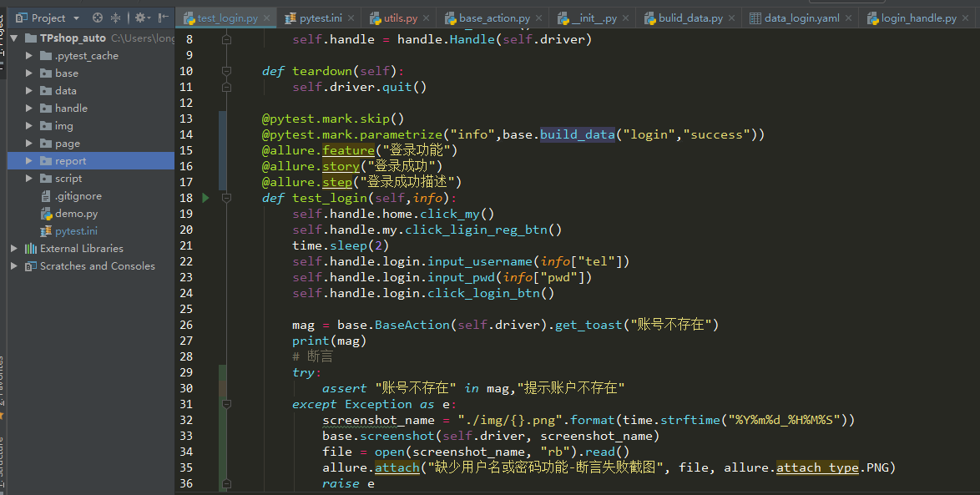This screenshot has height=495, width=980.
Task: Switch to the data_login.yaml tab
Action: click(802, 18)
